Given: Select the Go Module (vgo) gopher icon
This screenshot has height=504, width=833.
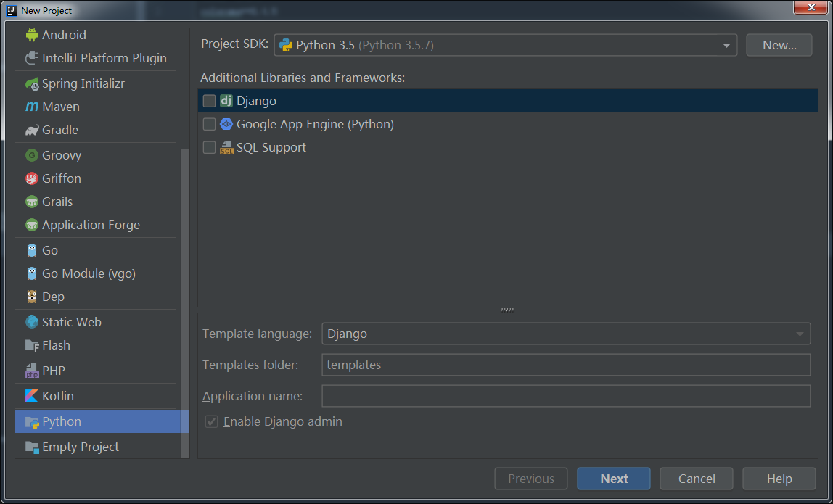Looking at the screenshot, I should pyautogui.click(x=32, y=273).
